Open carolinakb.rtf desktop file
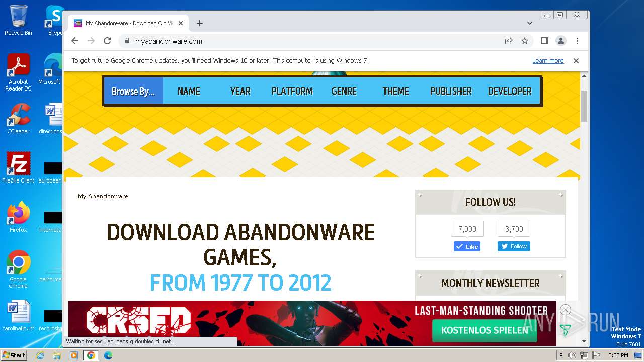Viewport: 644px width, 362px height. click(x=18, y=316)
